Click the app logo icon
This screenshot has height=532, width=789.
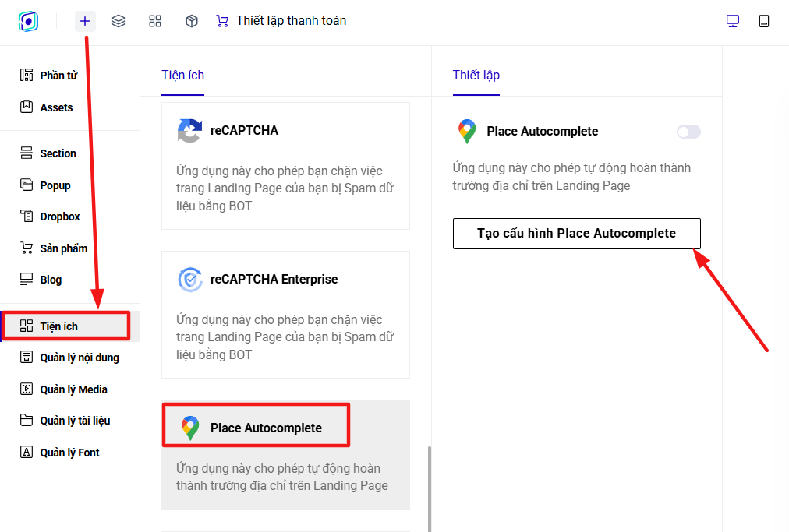(x=28, y=21)
